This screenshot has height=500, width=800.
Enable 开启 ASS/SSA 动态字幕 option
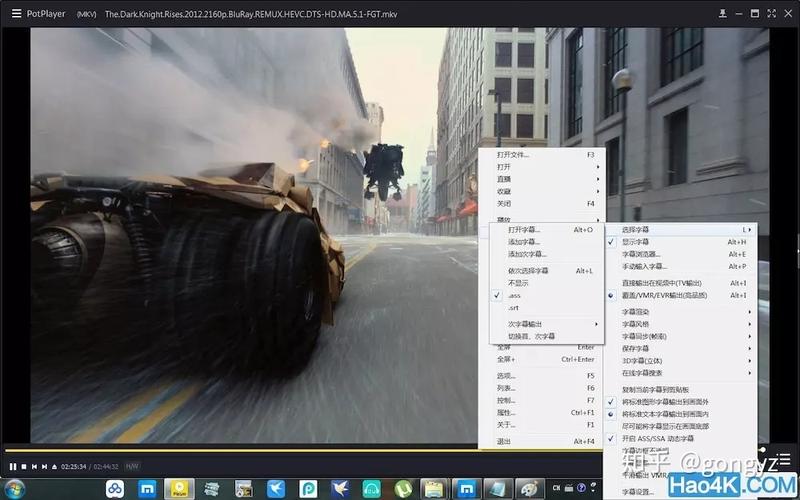tap(658, 438)
